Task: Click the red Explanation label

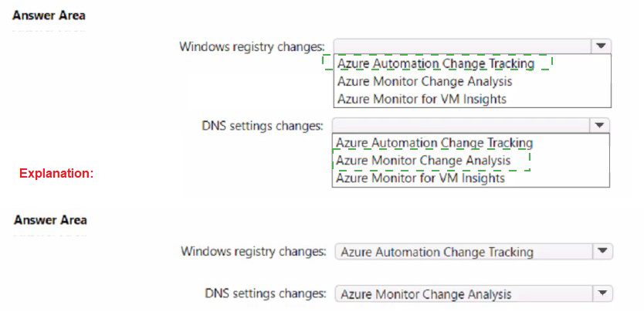Action: 56,174
